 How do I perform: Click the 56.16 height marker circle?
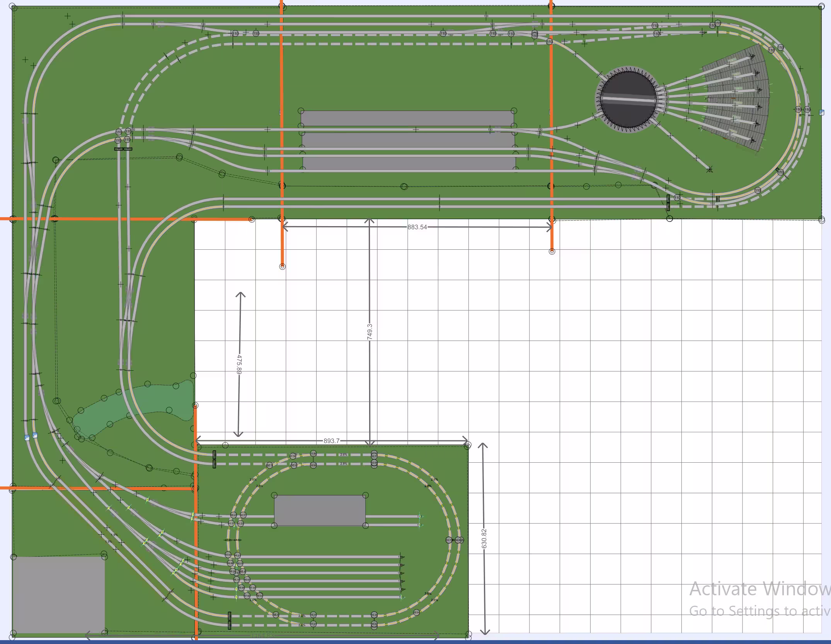[x=313, y=615]
